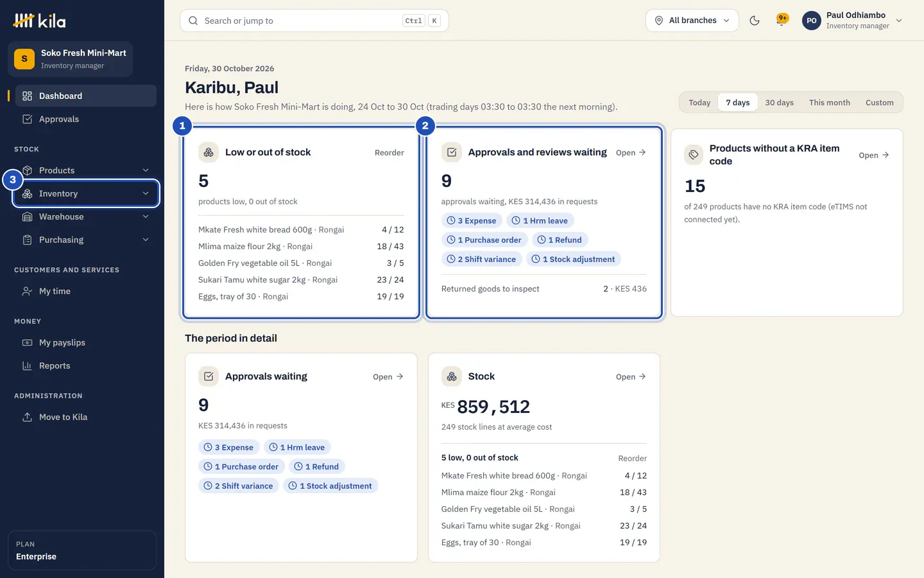Open the notifications bell icon
Viewport: 924px width, 578px height.
(782, 20)
